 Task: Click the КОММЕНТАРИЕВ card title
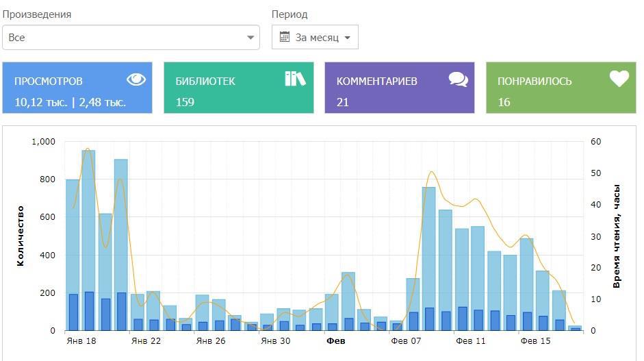(x=376, y=81)
